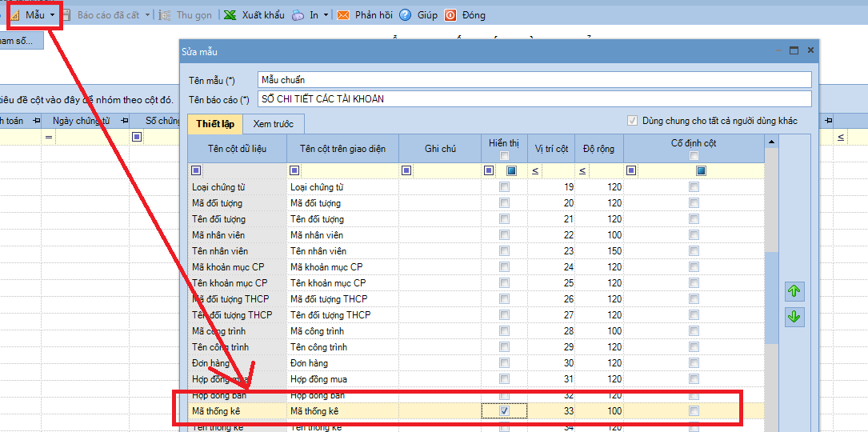Tick Cố định cột checkbox for Mã thống kê
The width and height of the screenshot is (868, 432).
(694, 411)
